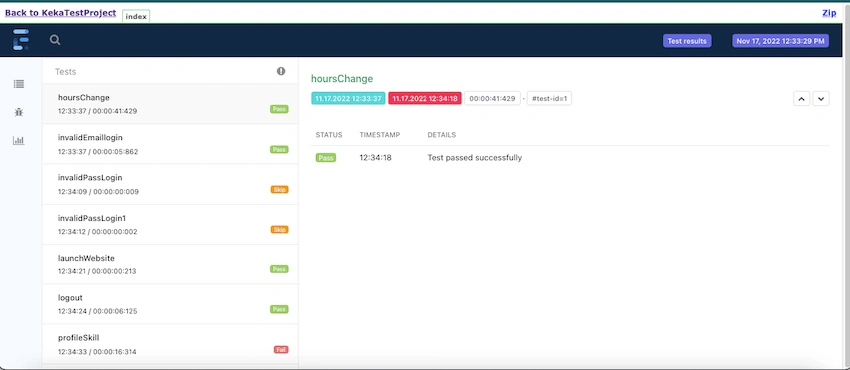Select the invalidEmaillogin test row

tap(170, 144)
